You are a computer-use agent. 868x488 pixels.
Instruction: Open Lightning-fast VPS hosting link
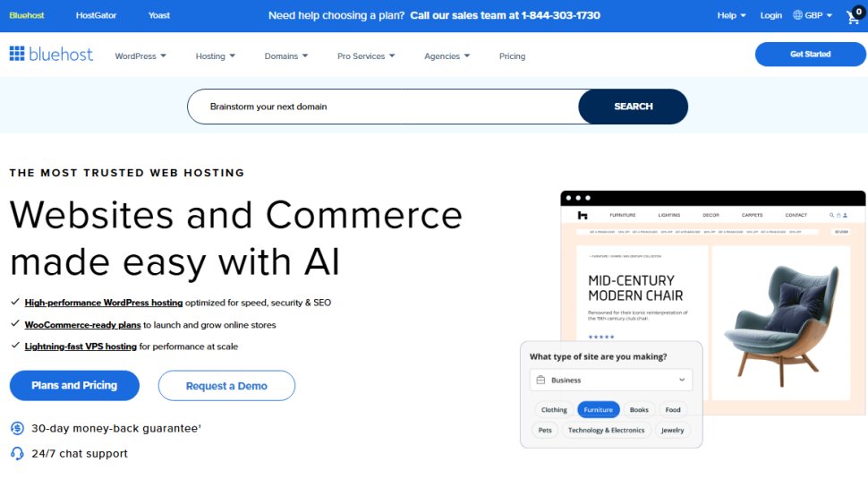81,347
